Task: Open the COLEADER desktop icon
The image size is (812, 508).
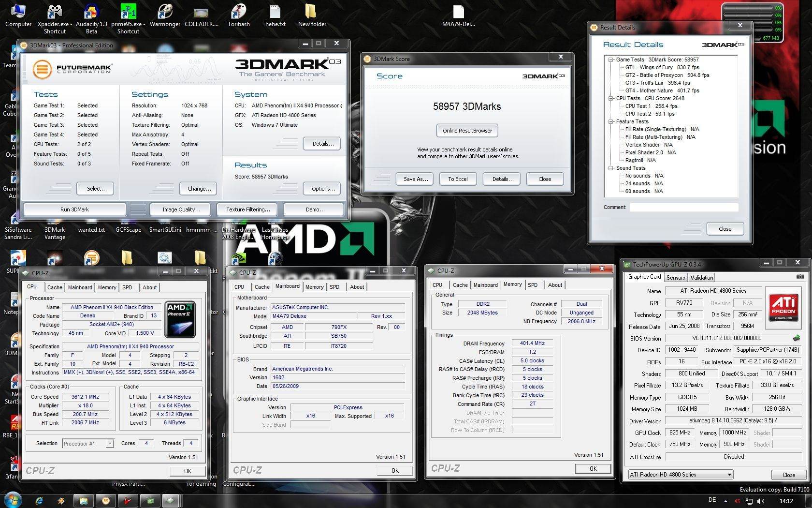Action: pos(202,16)
